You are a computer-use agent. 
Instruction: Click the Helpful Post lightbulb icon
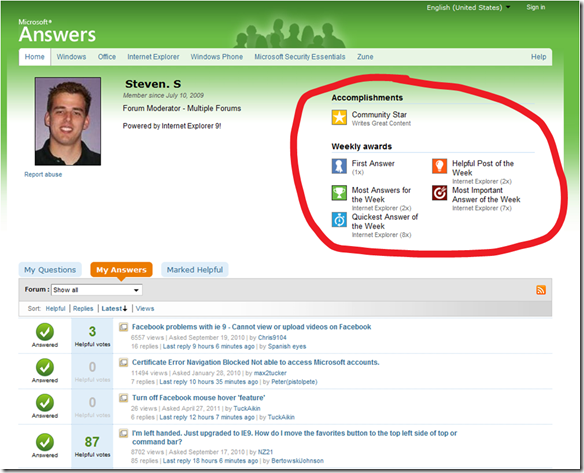[x=439, y=166]
